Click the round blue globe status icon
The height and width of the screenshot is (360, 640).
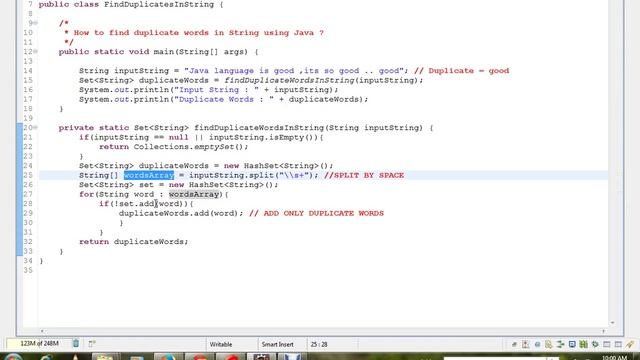click(x=538, y=344)
